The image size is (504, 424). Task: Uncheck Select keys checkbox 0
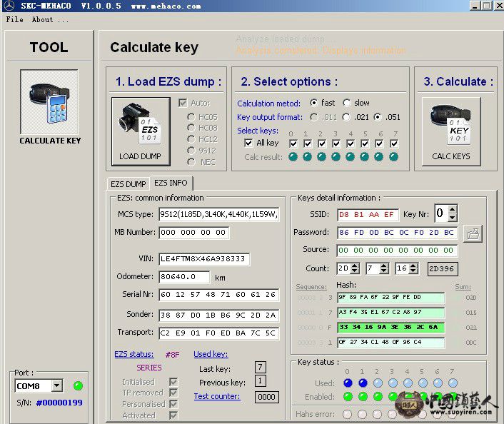point(293,143)
